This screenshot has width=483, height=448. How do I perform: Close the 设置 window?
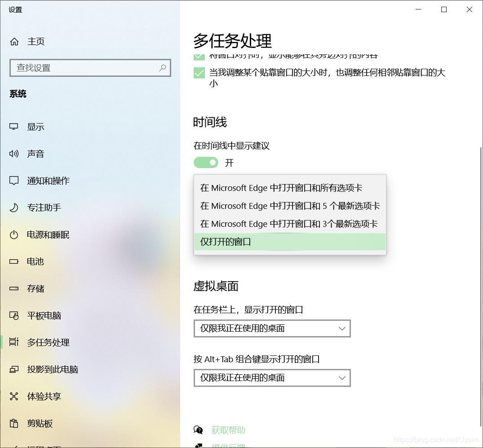pos(470,9)
